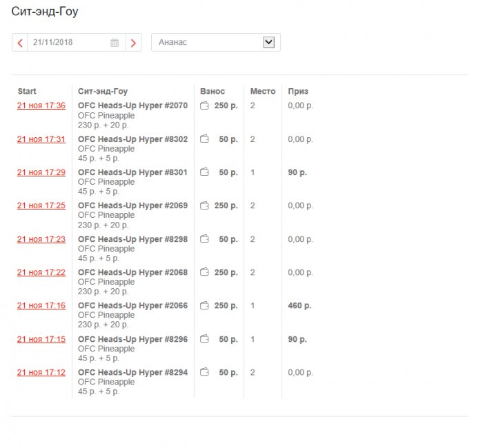Select title OFC Heads-Up Hyper #2070
The image size is (483, 448).
point(132,105)
